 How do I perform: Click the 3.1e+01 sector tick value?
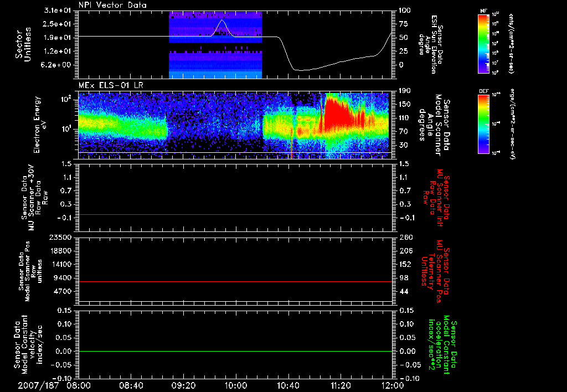(58, 11)
